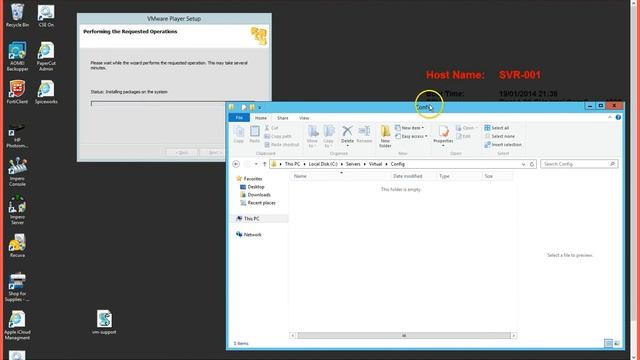The image size is (640, 360).
Task: Click Paste shortcut in Clipboard group
Action: pos(282,144)
